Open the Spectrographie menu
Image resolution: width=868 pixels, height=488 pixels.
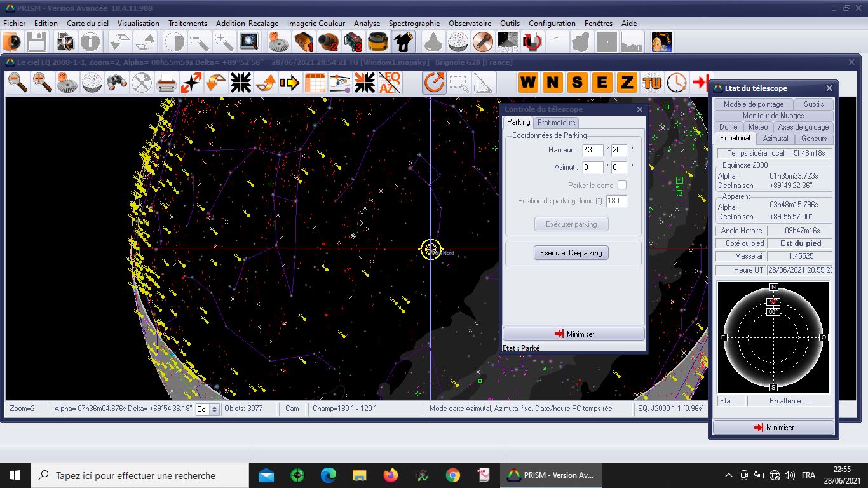(414, 24)
